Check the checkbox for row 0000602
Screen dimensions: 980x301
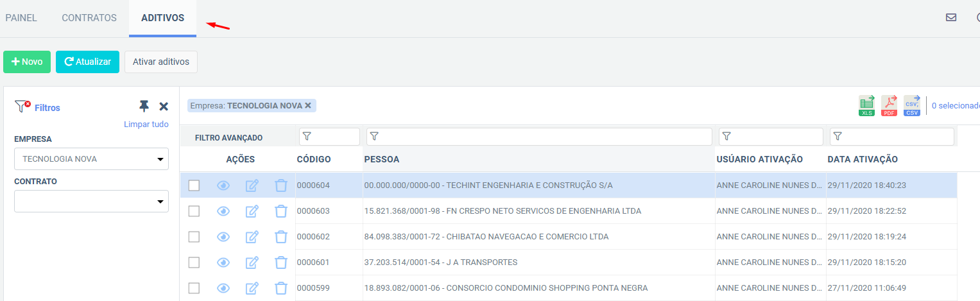click(x=194, y=237)
